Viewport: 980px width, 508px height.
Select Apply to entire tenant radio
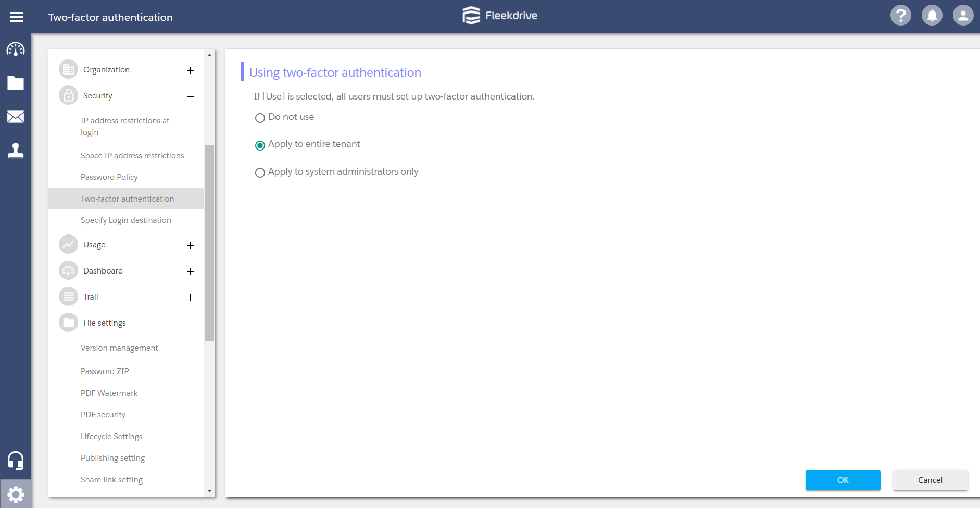pyautogui.click(x=260, y=145)
